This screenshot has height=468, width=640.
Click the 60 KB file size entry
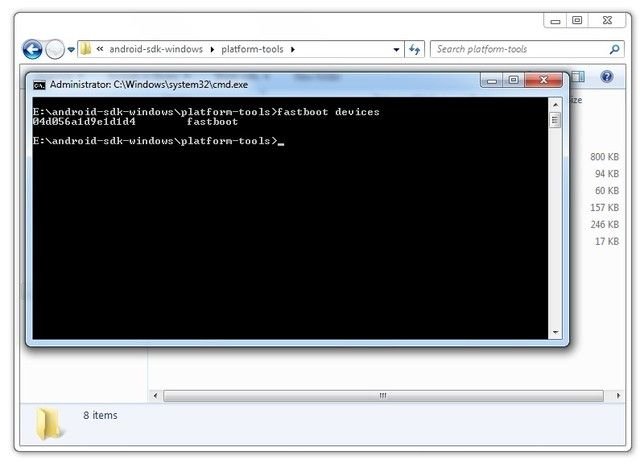tap(607, 191)
